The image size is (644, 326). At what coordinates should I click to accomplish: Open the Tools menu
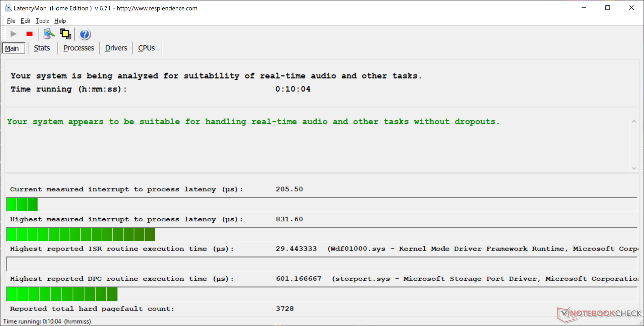(x=42, y=21)
